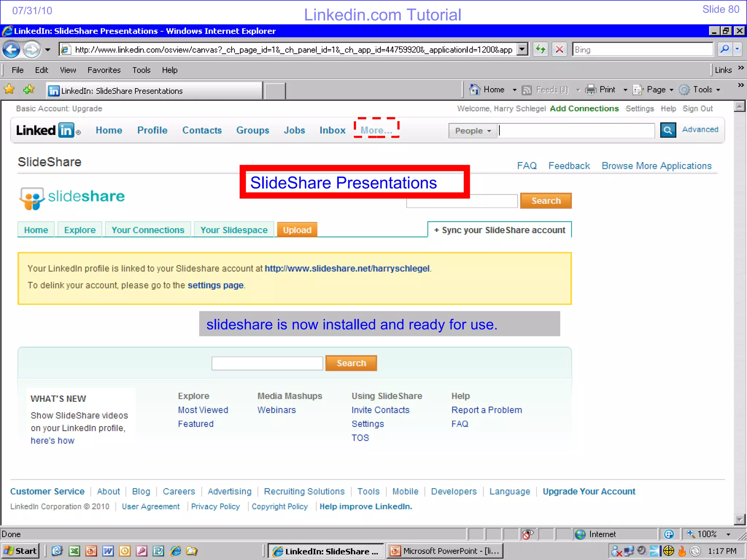Select the Your Connections tab
This screenshot has height=560, width=747.
coord(148,230)
